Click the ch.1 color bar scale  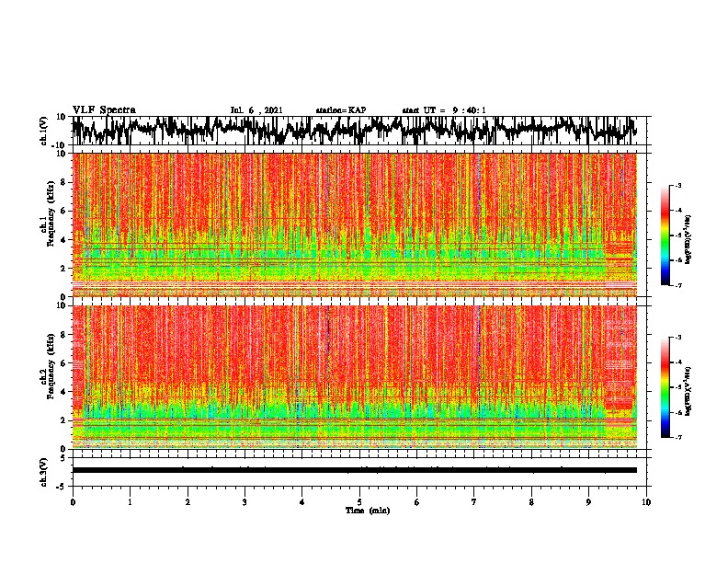[x=665, y=236]
